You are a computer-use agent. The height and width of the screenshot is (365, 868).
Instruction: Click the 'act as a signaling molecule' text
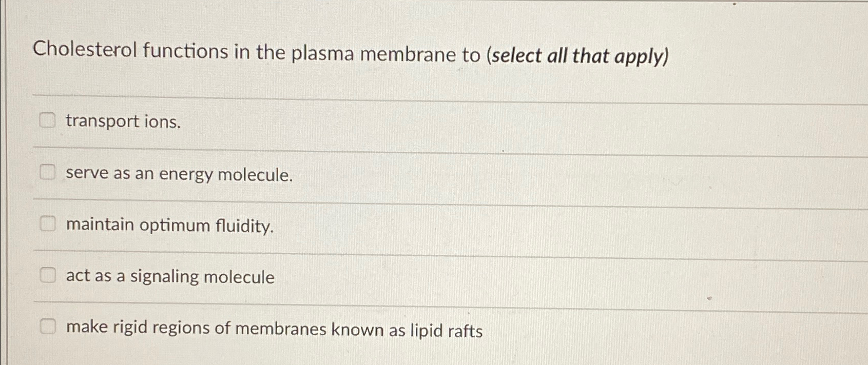coord(169,276)
